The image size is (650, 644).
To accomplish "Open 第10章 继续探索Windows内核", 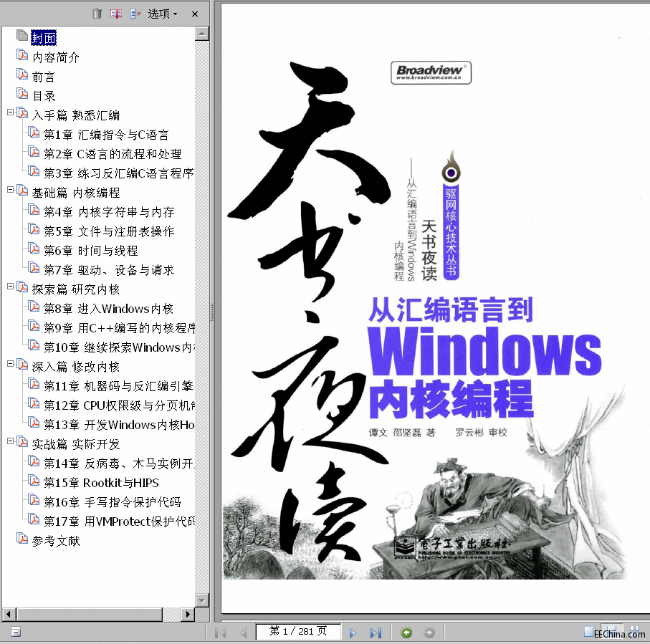I will 119,347.
